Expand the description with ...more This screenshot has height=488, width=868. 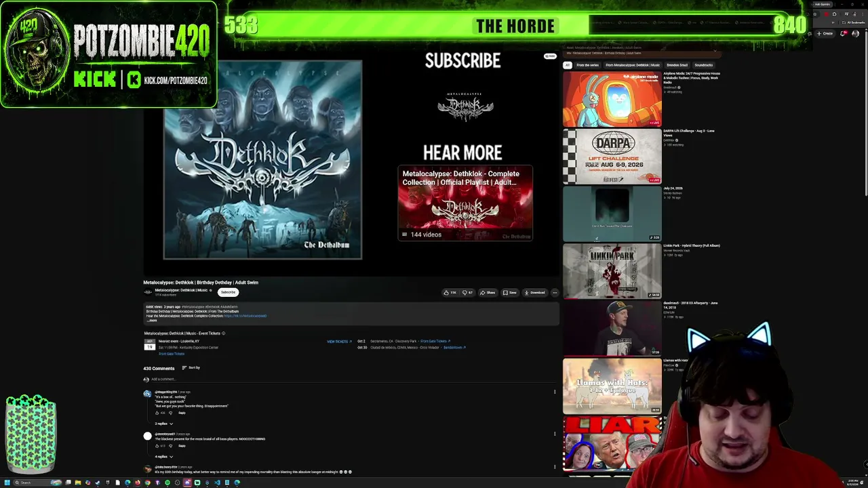click(152, 321)
